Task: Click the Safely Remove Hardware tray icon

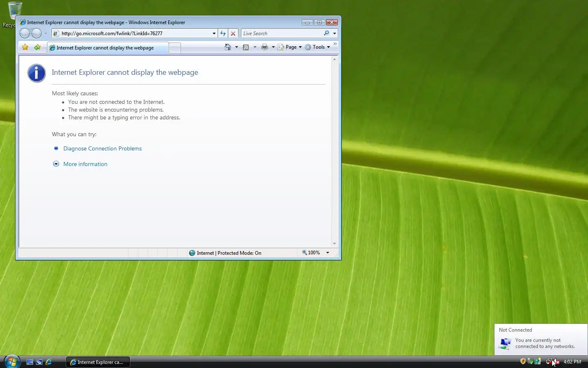Action: pos(530,361)
